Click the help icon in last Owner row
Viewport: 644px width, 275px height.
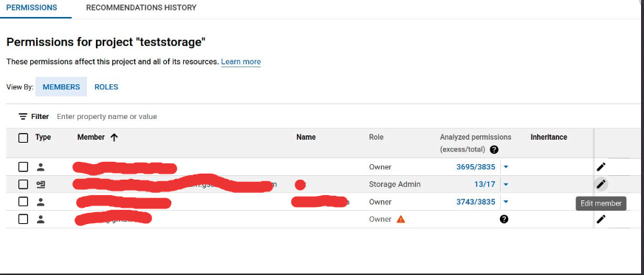pyautogui.click(x=504, y=219)
